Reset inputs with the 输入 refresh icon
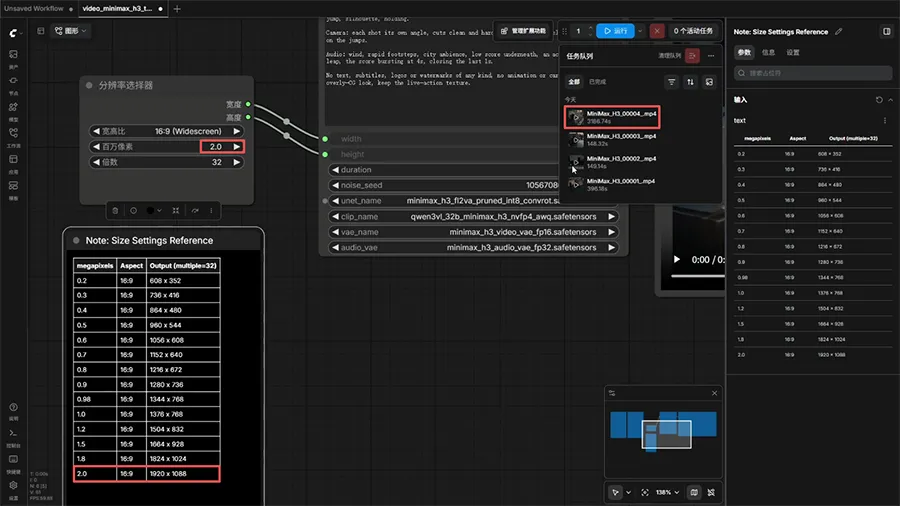Screen dimensions: 900x506 coord(879,100)
